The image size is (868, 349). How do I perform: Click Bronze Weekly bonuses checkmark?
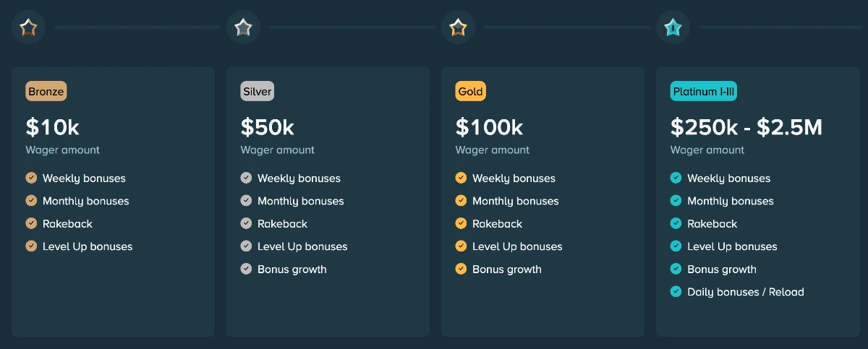point(31,178)
